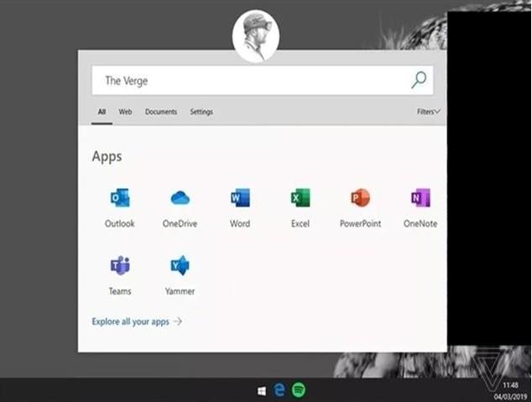Image resolution: width=532 pixels, height=402 pixels.
Task: Launch Microsoft Edge from the taskbar
Action: pyautogui.click(x=280, y=390)
